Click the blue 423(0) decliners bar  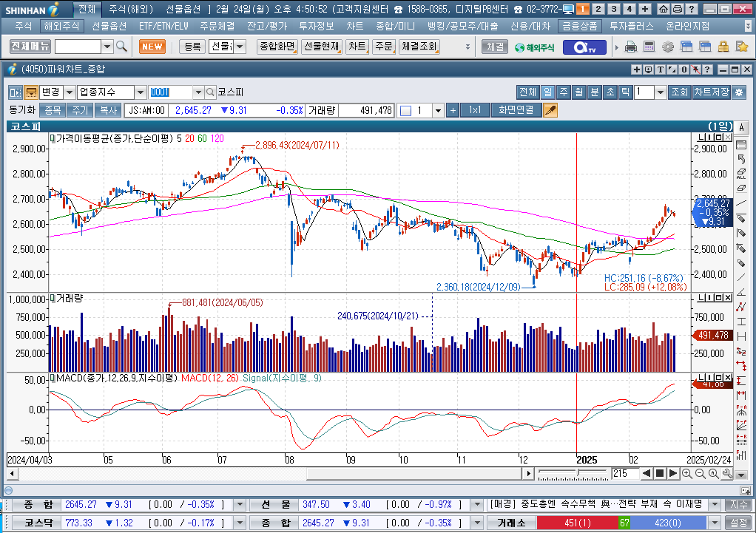click(x=668, y=523)
